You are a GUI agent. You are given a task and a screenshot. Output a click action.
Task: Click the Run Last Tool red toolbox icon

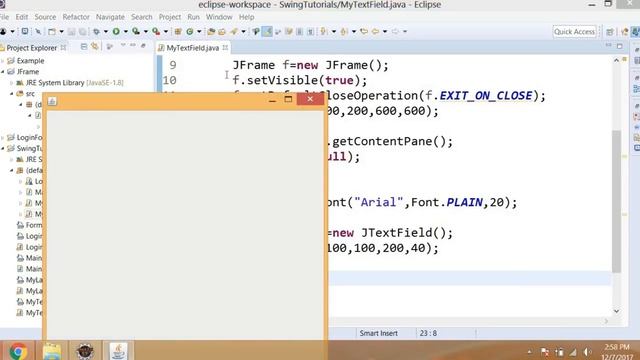156,31
